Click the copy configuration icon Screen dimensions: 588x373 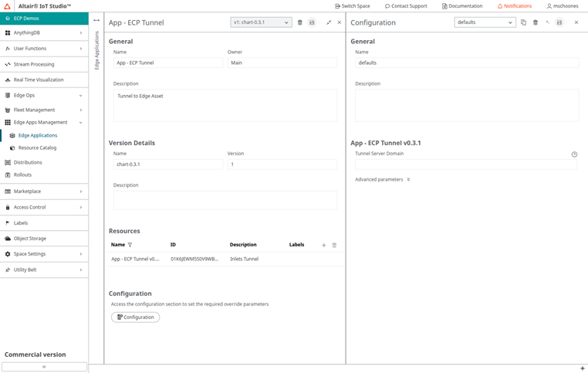(523, 22)
